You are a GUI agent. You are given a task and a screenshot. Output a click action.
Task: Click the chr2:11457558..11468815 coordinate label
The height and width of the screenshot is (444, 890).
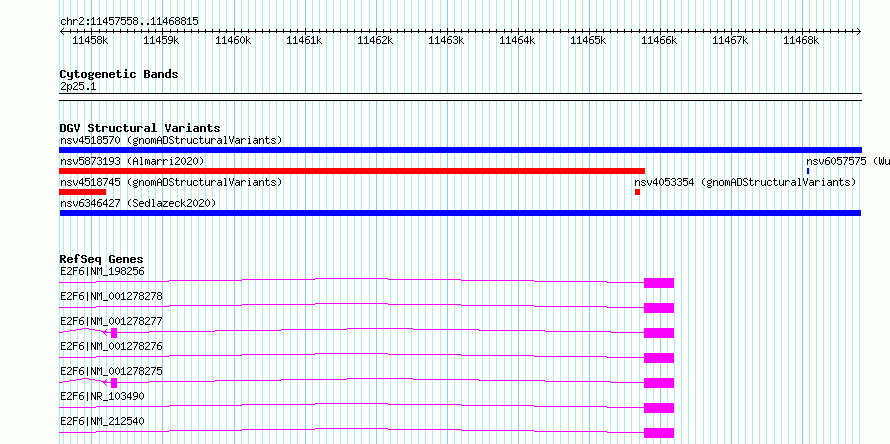pos(129,22)
